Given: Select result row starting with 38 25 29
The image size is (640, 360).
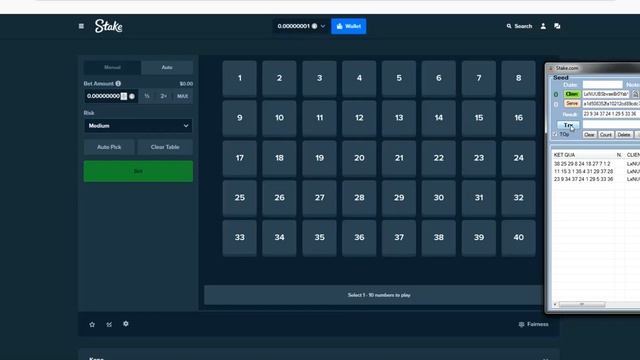Looking at the screenshot, I should pyautogui.click(x=582, y=164).
